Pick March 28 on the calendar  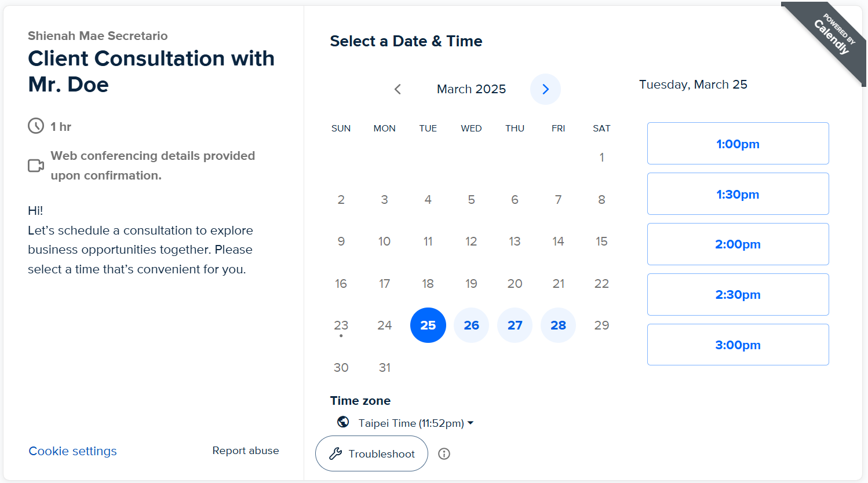(558, 325)
